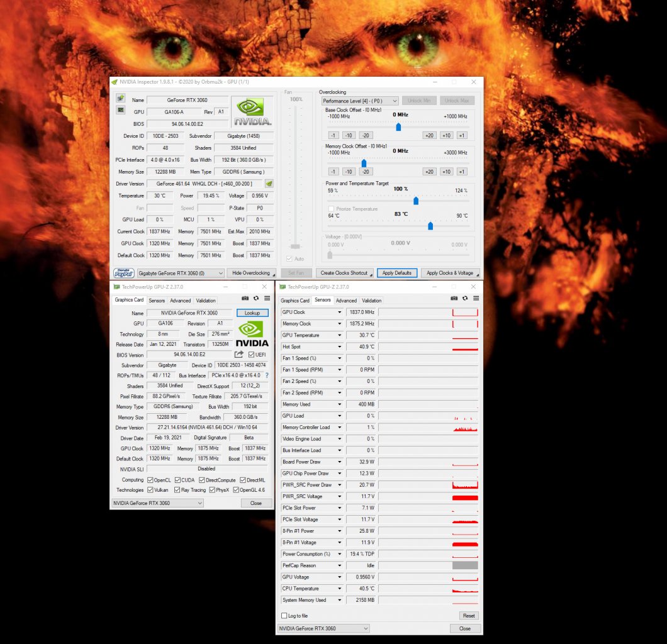Open Gigabyte GeForce RTX 3060 (0) selector in Inspector
667x644 pixels.
click(x=181, y=274)
